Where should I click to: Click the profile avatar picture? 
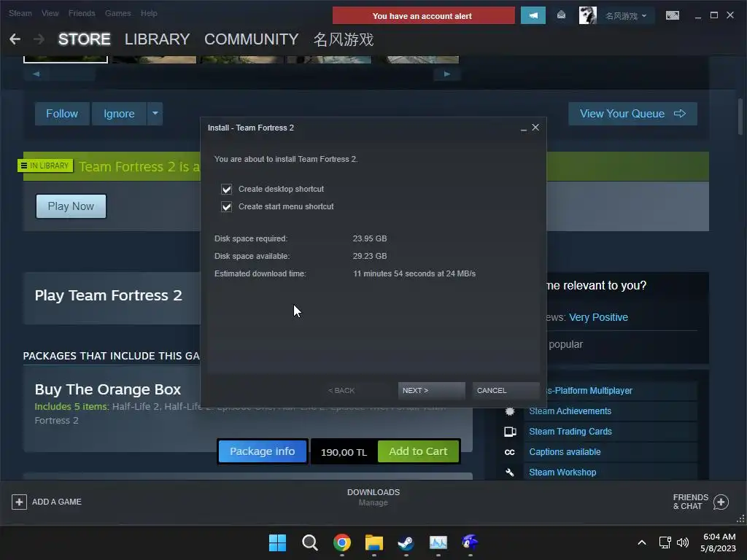(x=587, y=16)
